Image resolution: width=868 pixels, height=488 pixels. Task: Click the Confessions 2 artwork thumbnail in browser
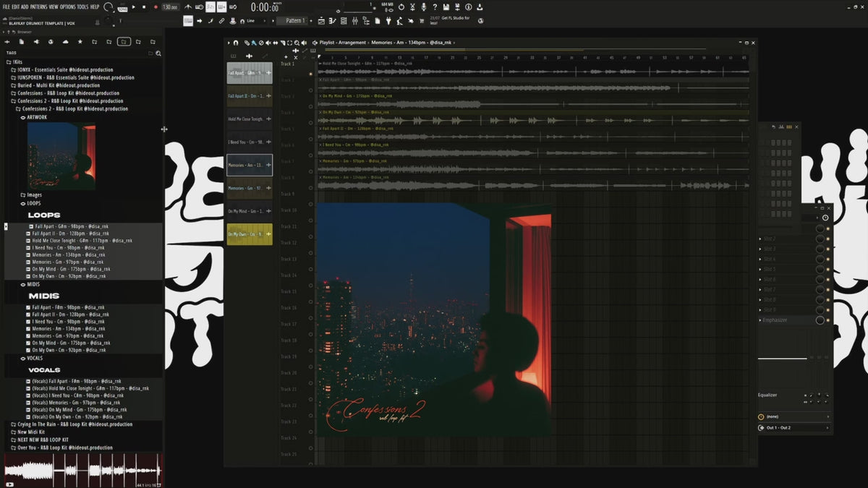pyautogui.click(x=61, y=156)
